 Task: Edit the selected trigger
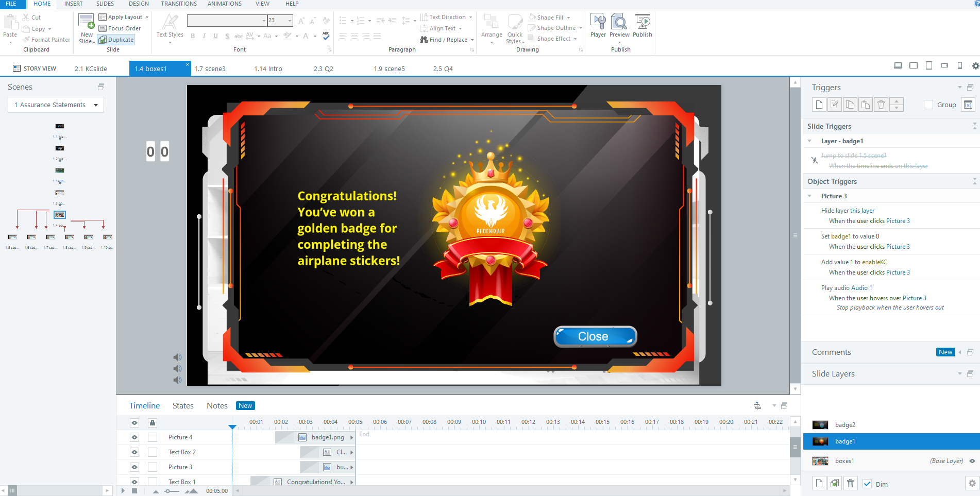[x=835, y=105]
